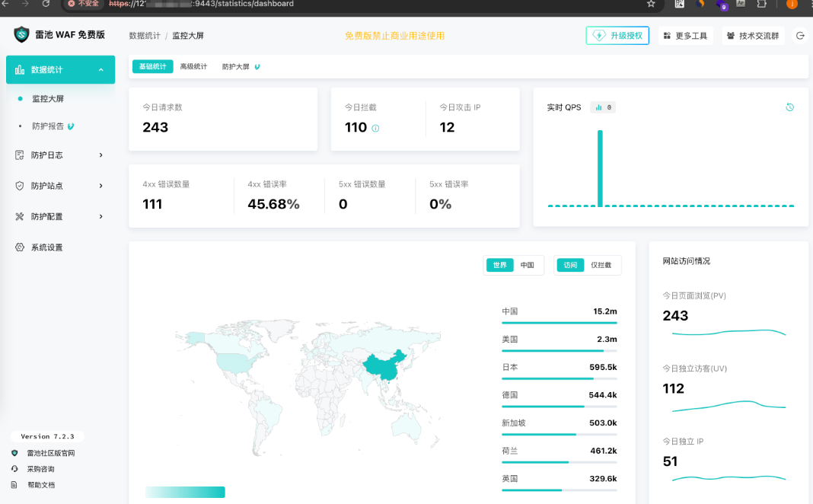The height and width of the screenshot is (504, 813).
Task: Expand the 防护日志 submenu chevron
Action: point(101,155)
